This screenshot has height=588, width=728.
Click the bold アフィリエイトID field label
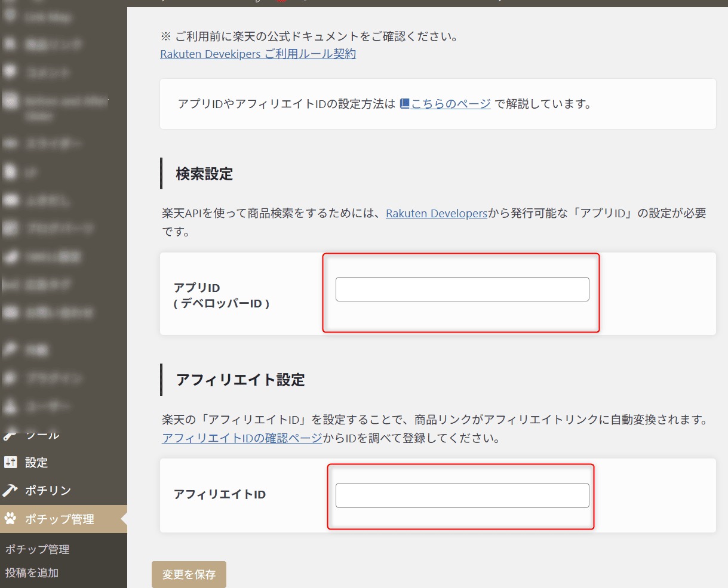pyautogui.click(x=219, y=495)
